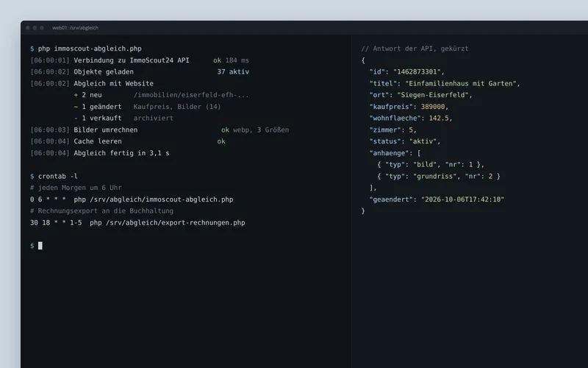Click the comment "# Rechnungsexport an die Buchhaltung"
This screenshot has width=588, height=368.
[x=101, y=211]
